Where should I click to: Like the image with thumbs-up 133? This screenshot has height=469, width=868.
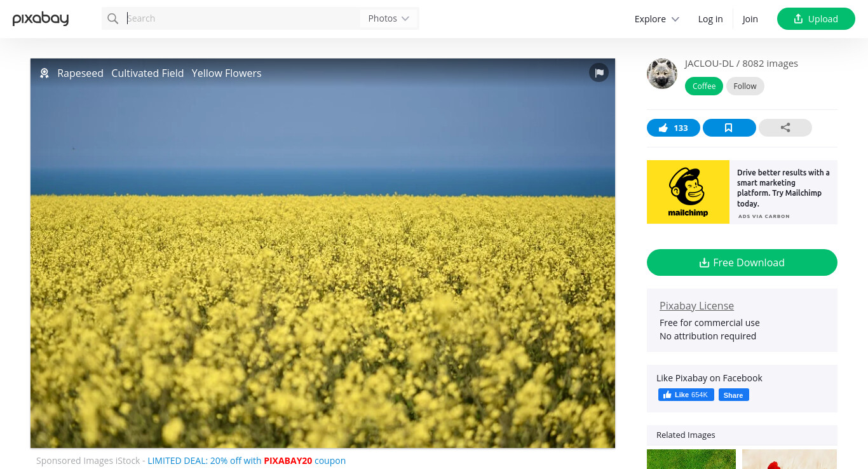pyautogui.click(x=674, y=128)
